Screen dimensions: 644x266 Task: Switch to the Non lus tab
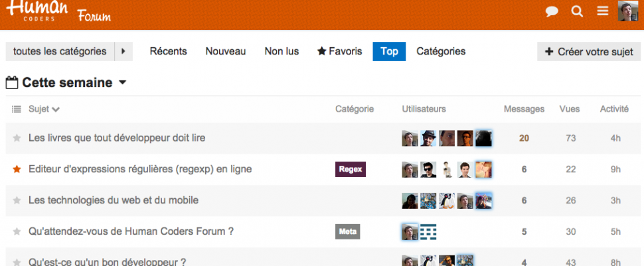[282, 51]
